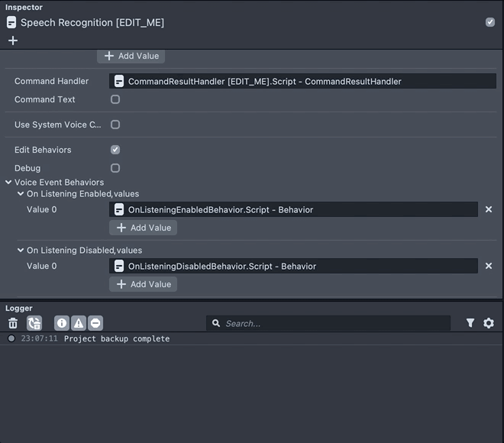Toggle Use System Voice Commands checkbox
This screenshot has height=443, width=504.
[115, 124]
